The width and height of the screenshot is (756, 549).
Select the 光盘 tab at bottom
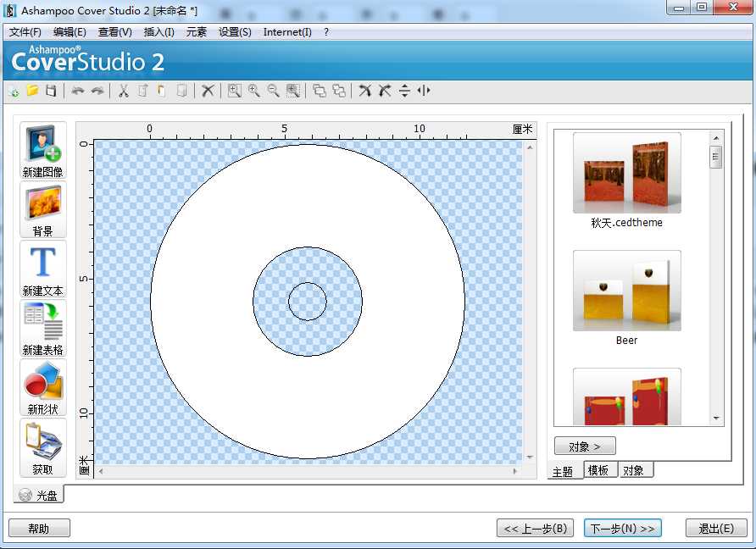click(x=39, y=494)
